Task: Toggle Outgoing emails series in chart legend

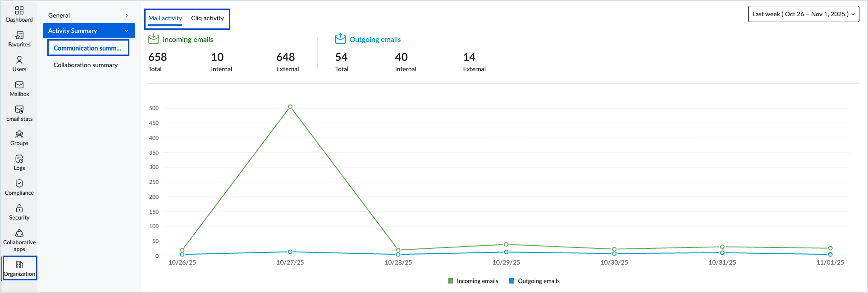Action: [534, 281]
